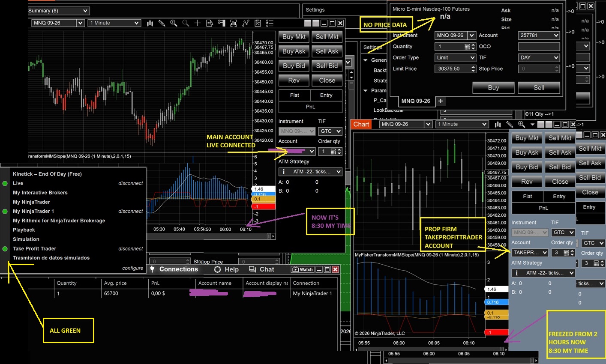Viewport: 606px width, 364px height.
Task: Select drawing pencil in orange Chart window toolbar
Action: [510, 124]
